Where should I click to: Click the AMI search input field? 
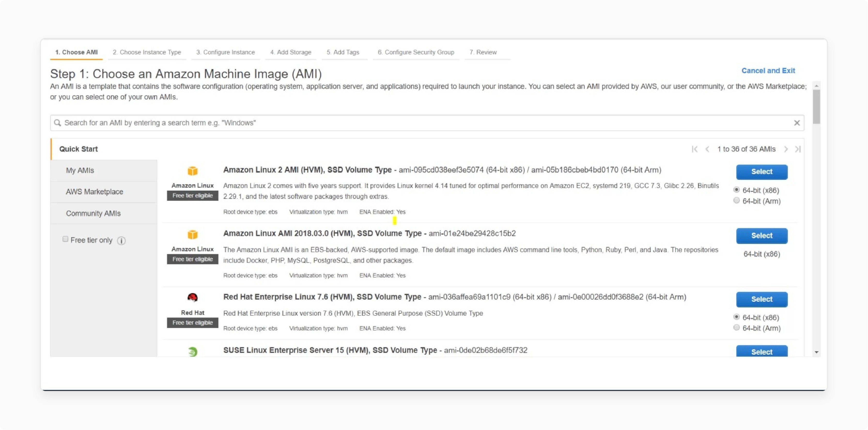tap(427, 123)
